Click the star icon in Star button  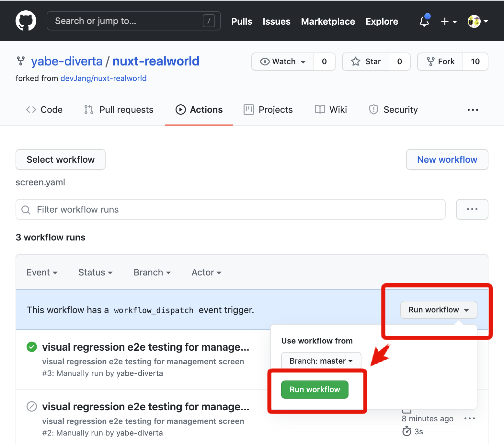[x=356, y=62]
